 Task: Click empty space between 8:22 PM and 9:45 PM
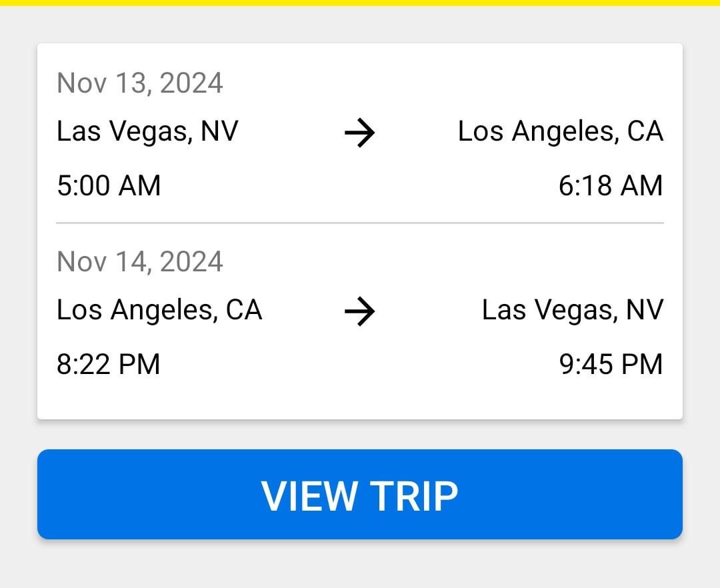360,365
